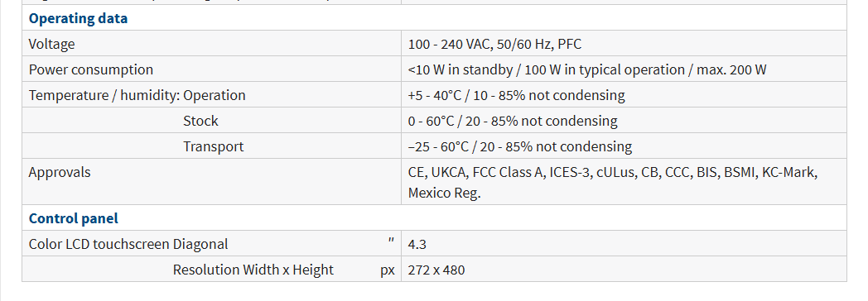The image size is (868, 301).
Task: Click Color LCD touchscreen Diagonal label
Action: pos(128,244)
